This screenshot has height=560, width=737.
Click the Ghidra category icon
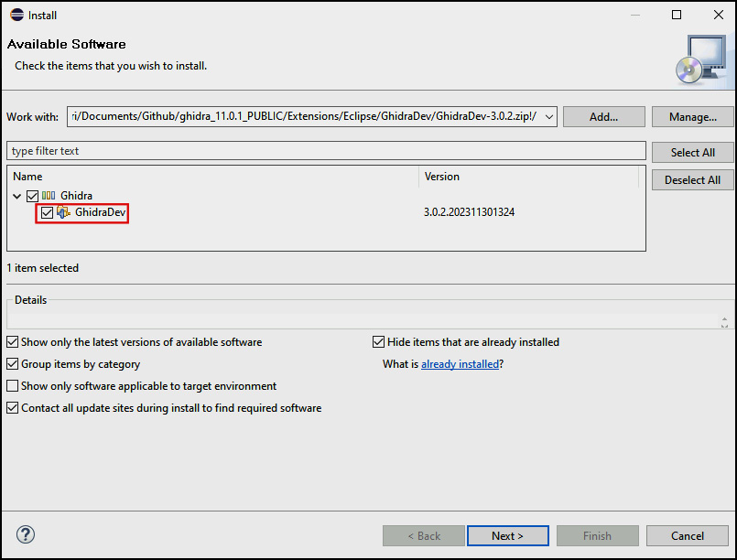coord(49,196)
